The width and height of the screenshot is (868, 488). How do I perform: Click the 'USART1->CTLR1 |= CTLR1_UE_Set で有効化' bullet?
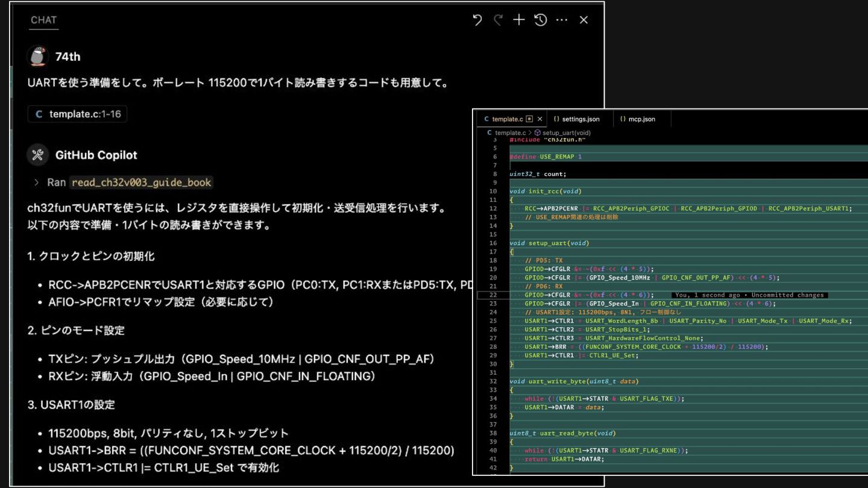tap(163, 468)
